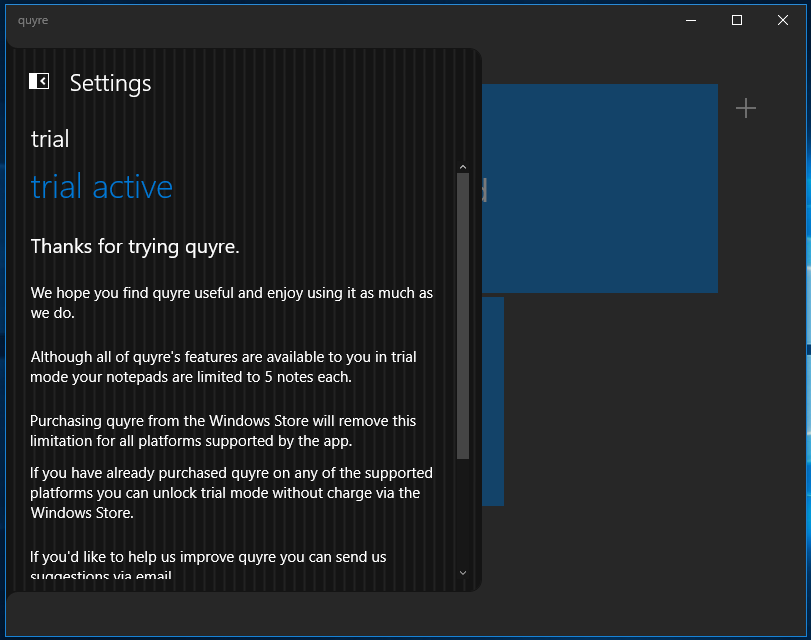Add a new notepad with the plus icon

tap(745, 108)
